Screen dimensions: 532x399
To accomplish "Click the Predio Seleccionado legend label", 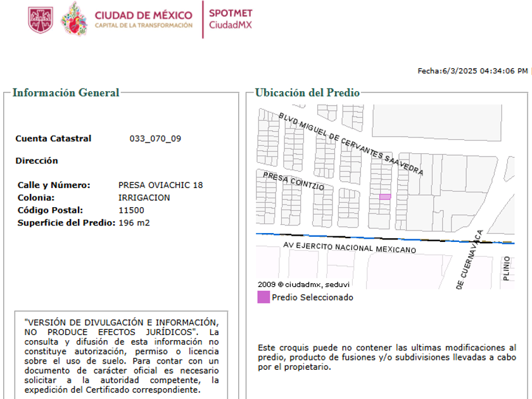I will pos(312,297).
